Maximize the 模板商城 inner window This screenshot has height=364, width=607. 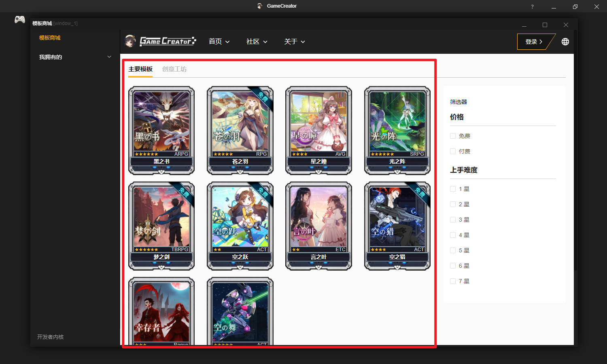click(545, 25)
